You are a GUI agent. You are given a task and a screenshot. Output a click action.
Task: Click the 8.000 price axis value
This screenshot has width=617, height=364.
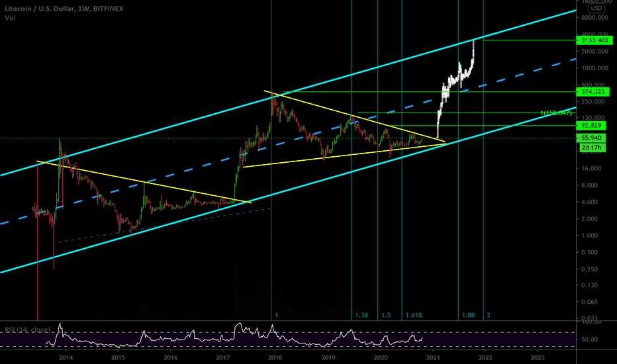pos(589,185)
